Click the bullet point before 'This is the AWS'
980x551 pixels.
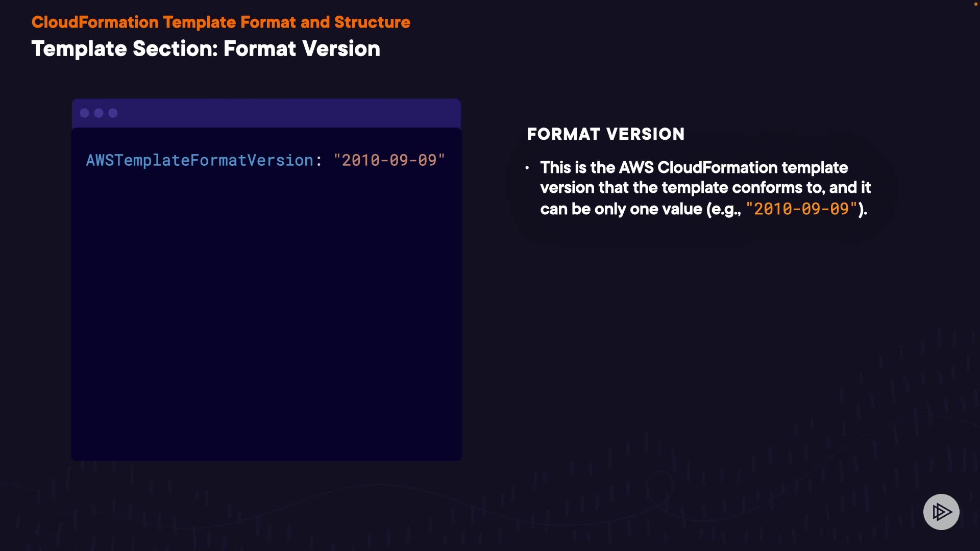[x=527, y=168]
